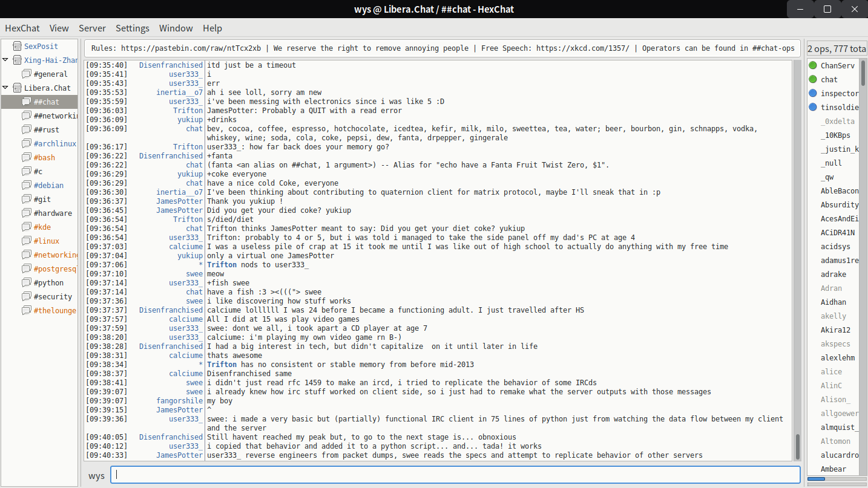Collapse the Libera.Chat network tree

[x=5, y=88]
